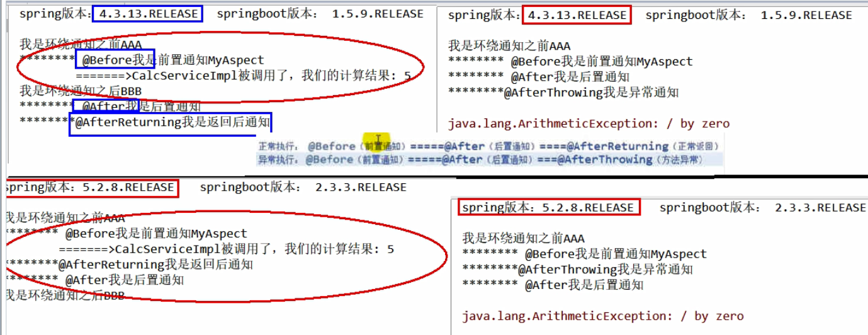
Task: Click 环绕通知之后BBB line in Spring 4.3.13 output
Action: click(x=81, y=92)
